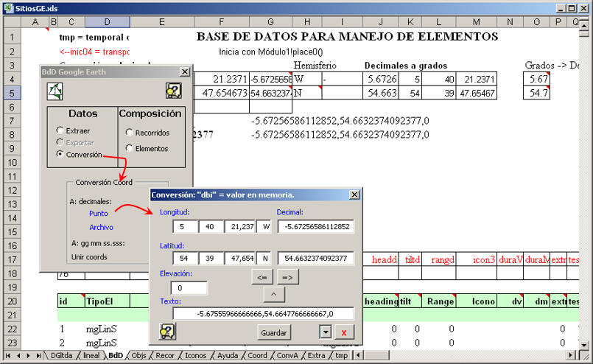Screen dimensions: 593x364
Task: Switch to the Coord sheet tab
Action: 257,355
